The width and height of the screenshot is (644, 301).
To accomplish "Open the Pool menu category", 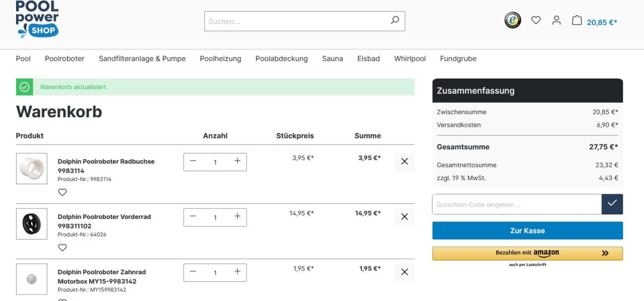I will click(23, 59).
